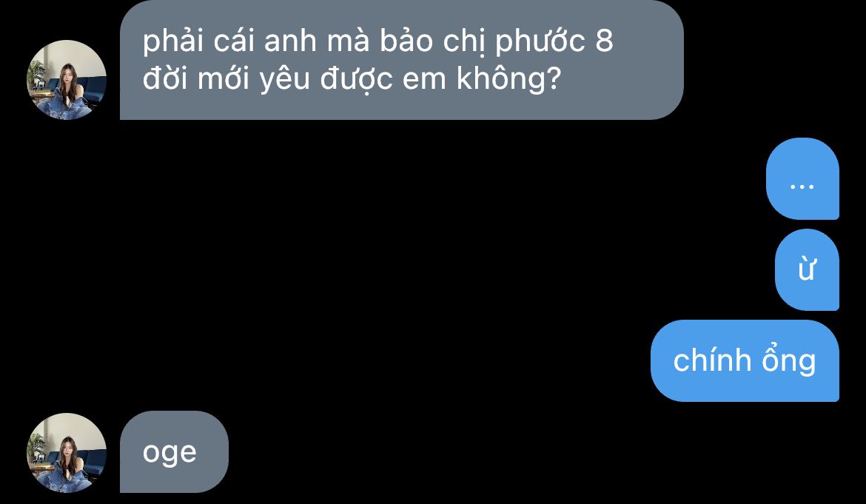Tap the gray "oge" message bubble

(174, 451)
